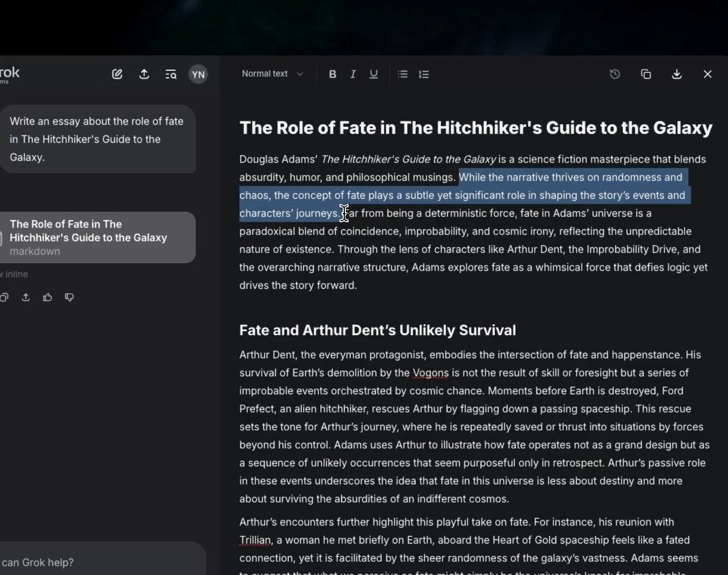Close the document editor panel
This screenshot has width=728, height=575.
pyautogui.click(x=708, y=74)
